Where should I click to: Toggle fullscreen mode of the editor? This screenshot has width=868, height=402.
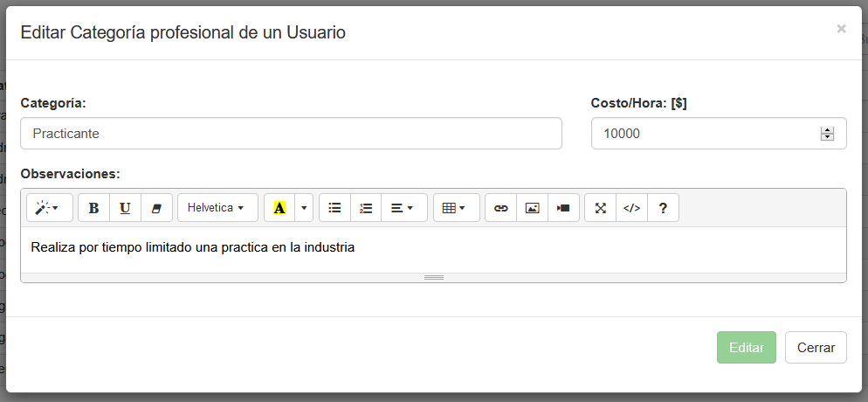[x=600, y=208]
